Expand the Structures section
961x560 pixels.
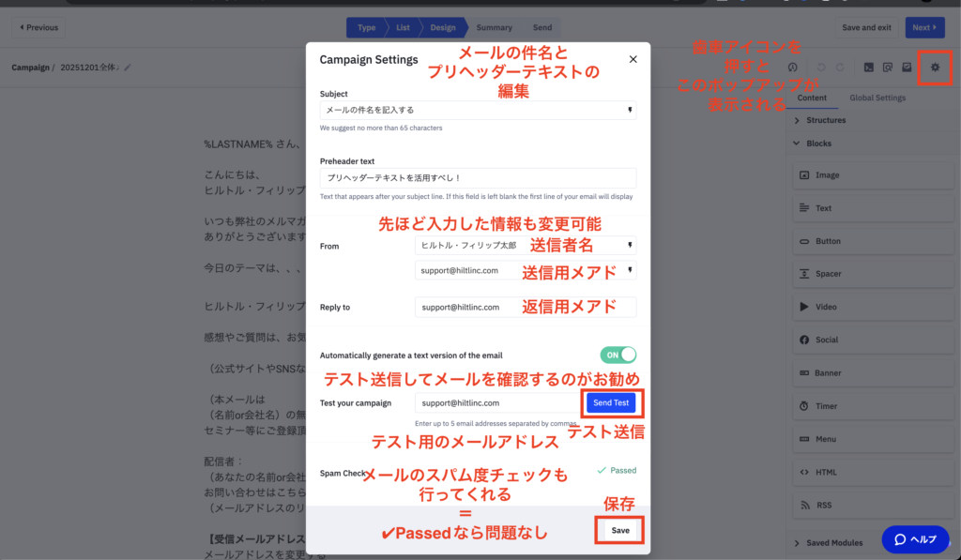(x=820, y=120)
